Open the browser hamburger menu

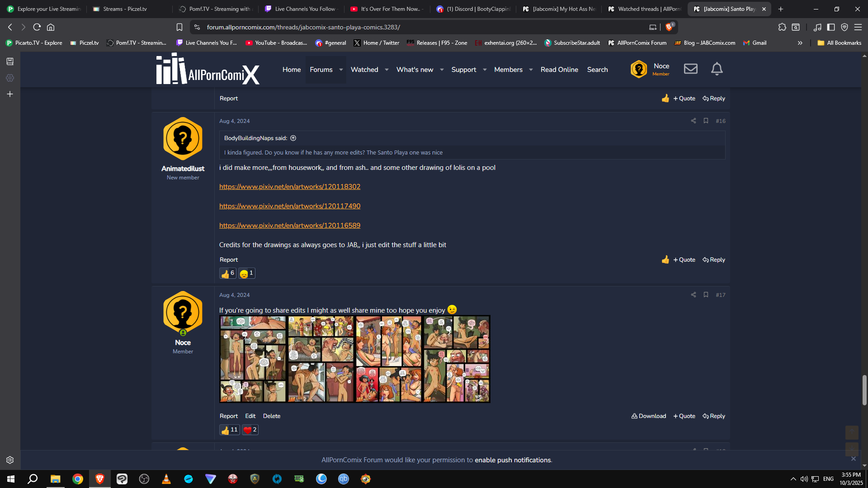click(858, 27)
